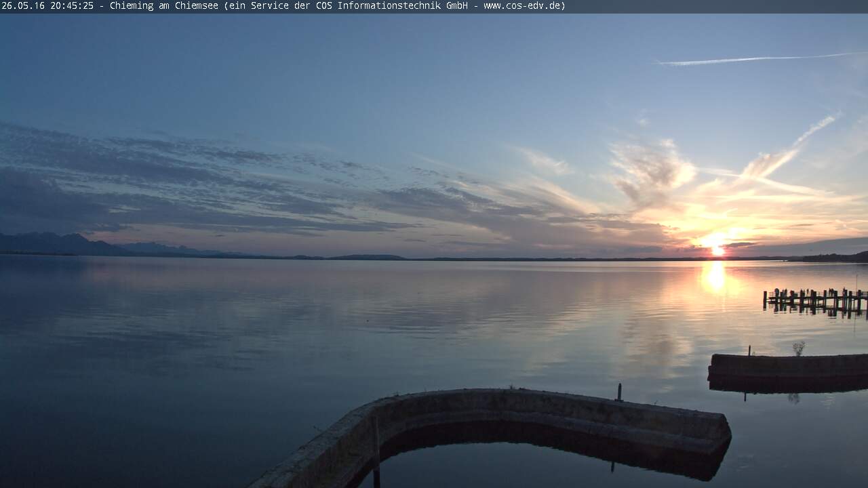Click the dark header bar strip
The image size is (868, 488).
[712, 6]
